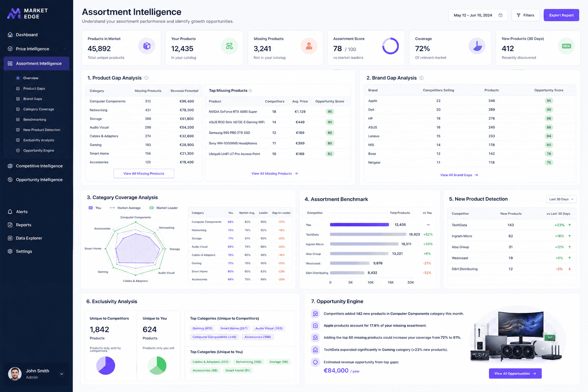This screenshot has height=392, width=588.
Task: Click the Products in Market cube icon
Action: click(147, 46)
